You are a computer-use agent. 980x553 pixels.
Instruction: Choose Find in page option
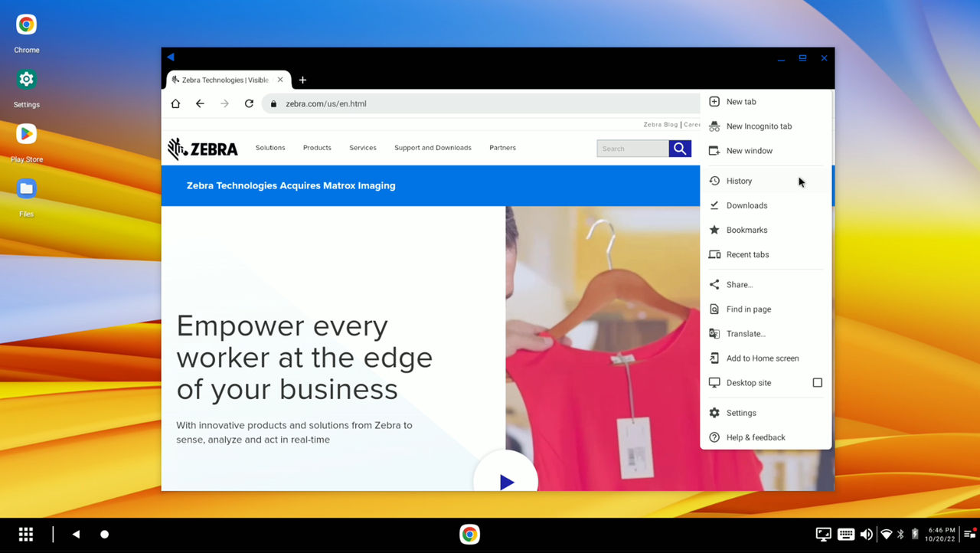pyautogui.click(x=766, y=309)
